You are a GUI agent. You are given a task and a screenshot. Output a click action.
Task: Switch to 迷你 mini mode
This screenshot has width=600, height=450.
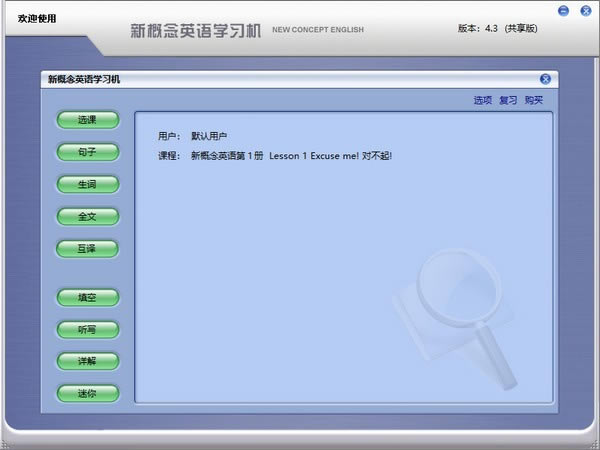click(87, 393)
